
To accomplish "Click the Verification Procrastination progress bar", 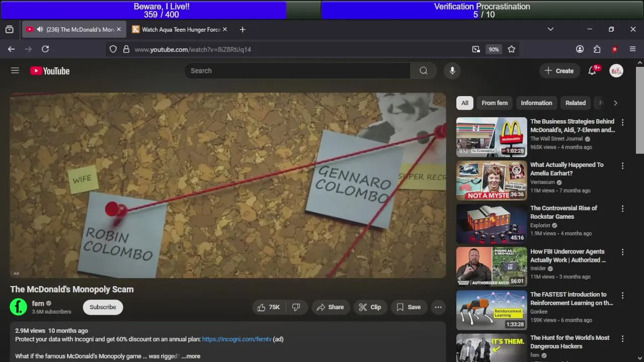I will (x=482, y=10).
